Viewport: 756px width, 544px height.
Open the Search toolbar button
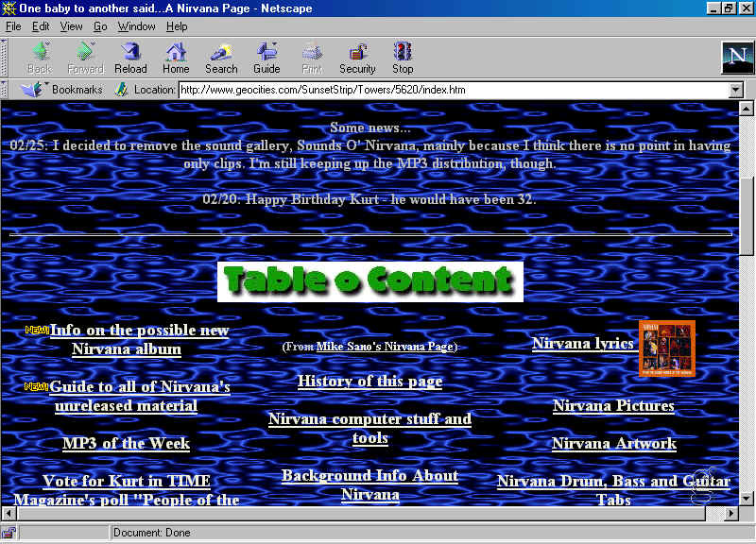pos(221,58)
